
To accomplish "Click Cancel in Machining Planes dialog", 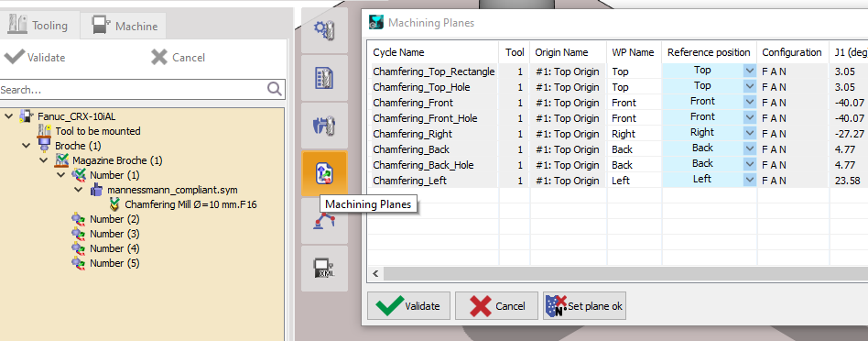I will (496, 306).
